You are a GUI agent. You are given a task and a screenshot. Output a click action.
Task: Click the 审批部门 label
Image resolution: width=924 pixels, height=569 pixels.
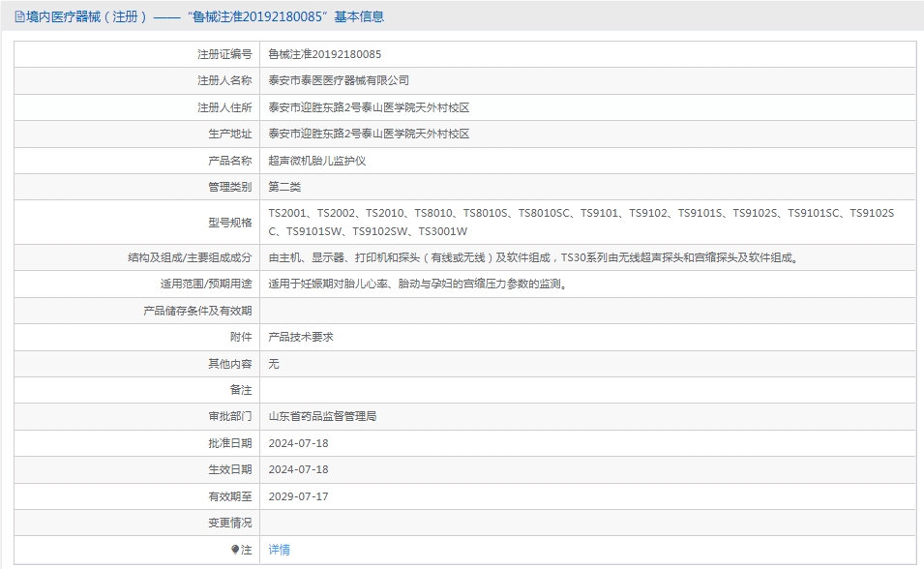(230, 417)
